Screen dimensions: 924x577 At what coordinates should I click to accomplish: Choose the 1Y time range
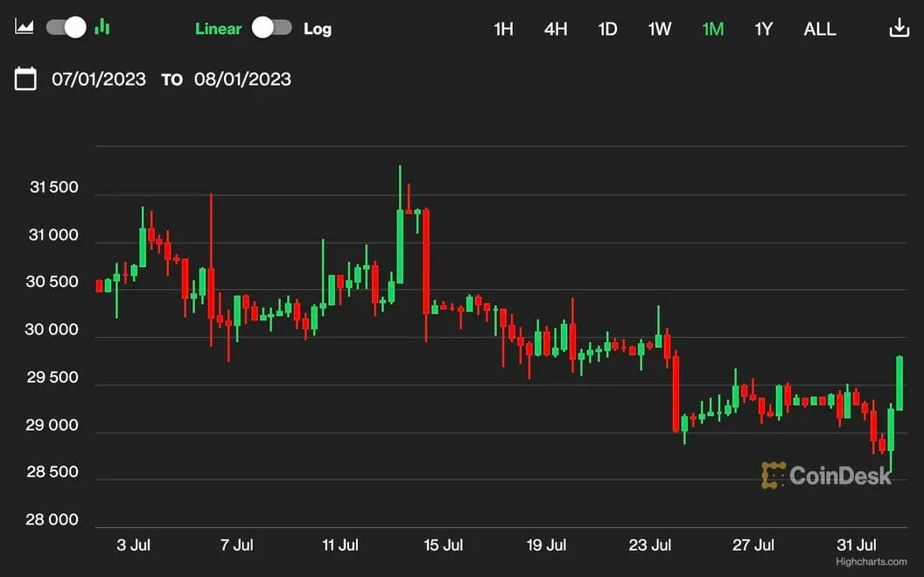[x=764, y=29]
